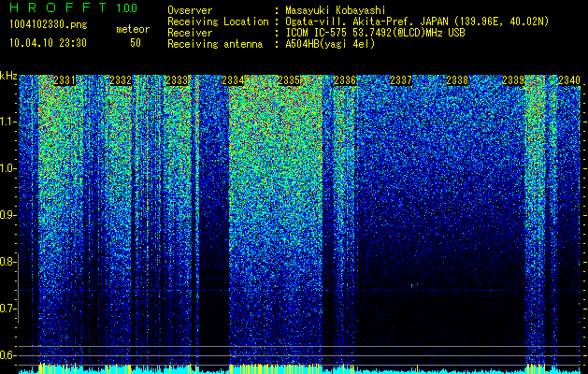The image size is (588, 374).
Task: Click the HROFFT 1.0.0 title text
Action: click(x=74, y=7)
